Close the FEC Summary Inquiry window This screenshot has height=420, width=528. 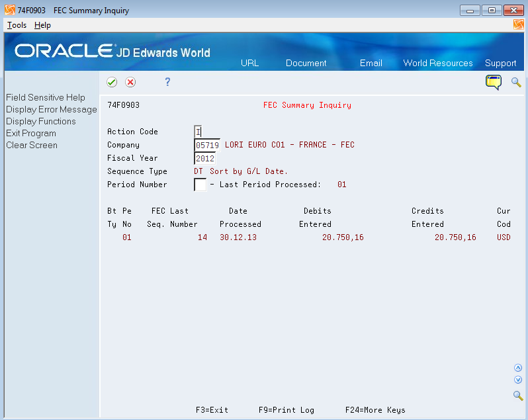pyautogui.click(x=513, y=11)
